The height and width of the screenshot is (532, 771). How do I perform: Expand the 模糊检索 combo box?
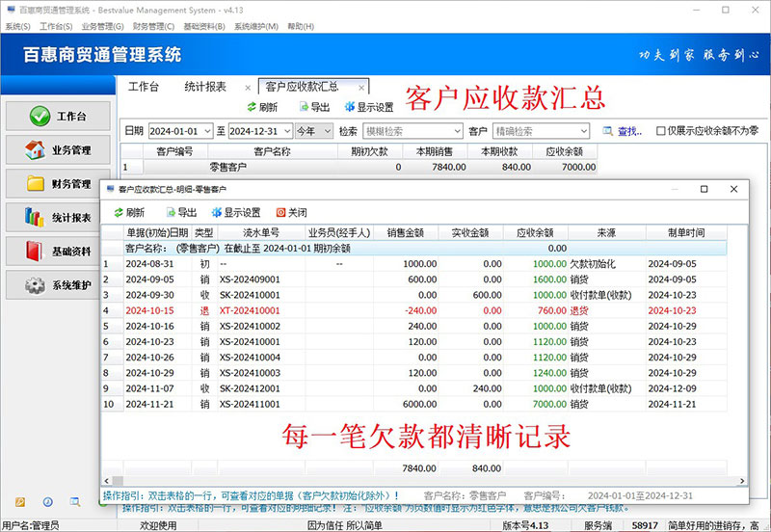(x=457, y=131)
